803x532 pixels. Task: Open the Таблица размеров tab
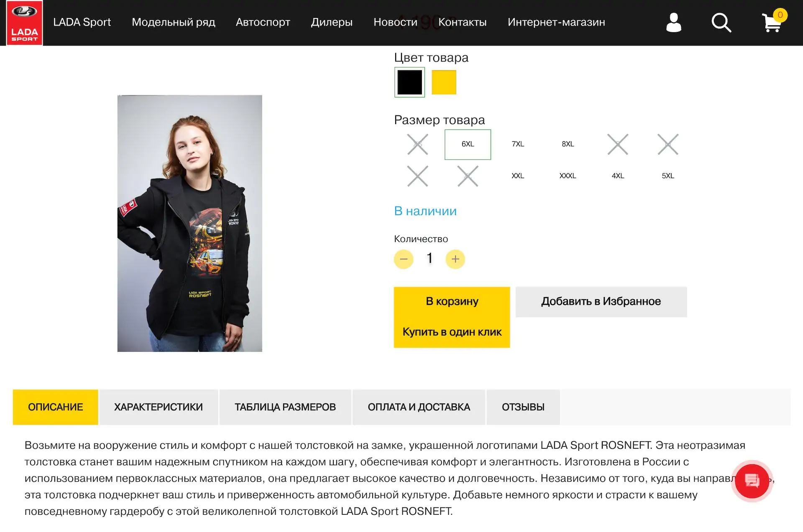tap(285, 407)
